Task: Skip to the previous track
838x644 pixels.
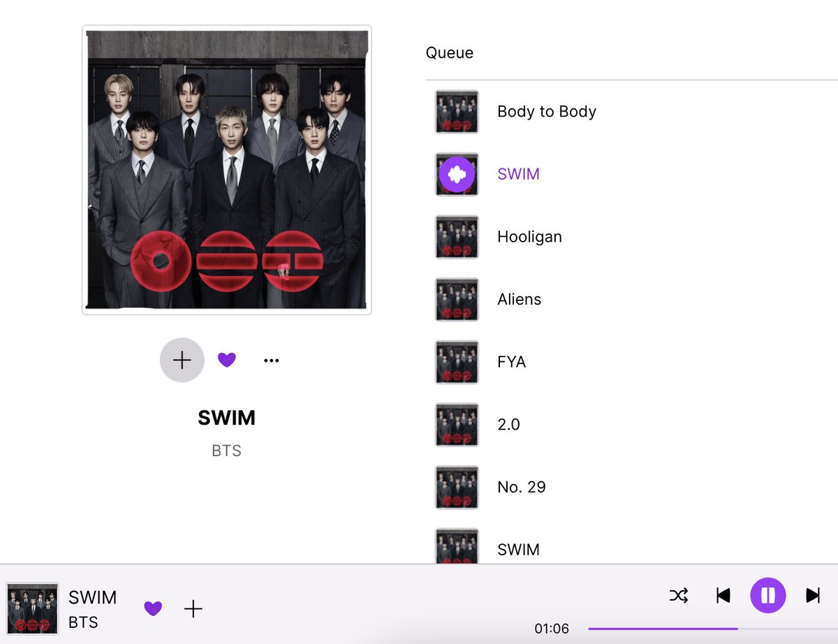Action: click(723, 595)
